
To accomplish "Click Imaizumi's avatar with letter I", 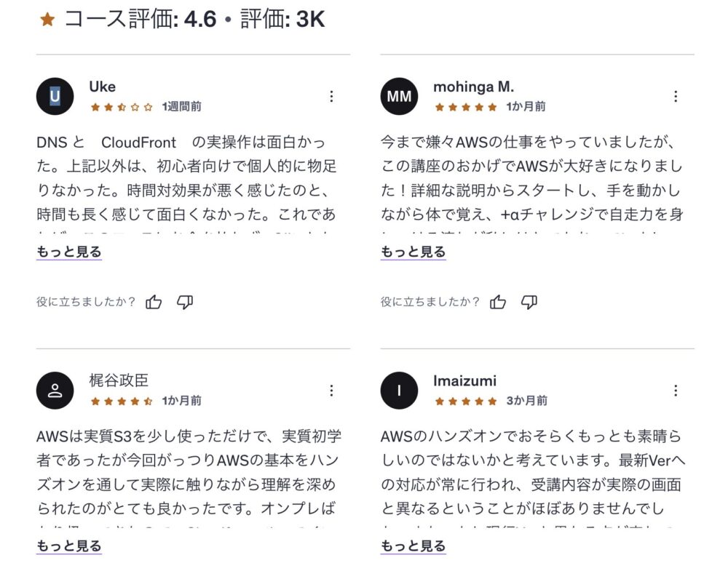I will coord(399,391).
